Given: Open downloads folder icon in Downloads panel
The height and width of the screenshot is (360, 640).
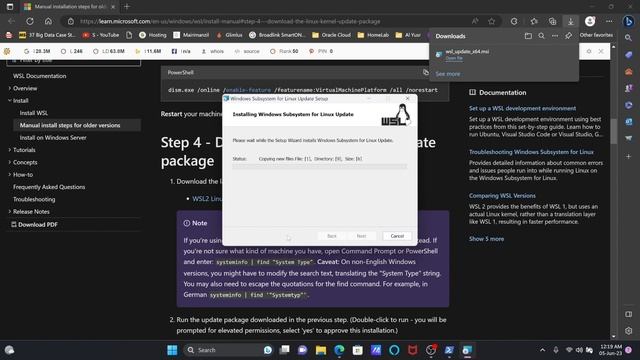Looking at the screenshot, I should point(528,36).
